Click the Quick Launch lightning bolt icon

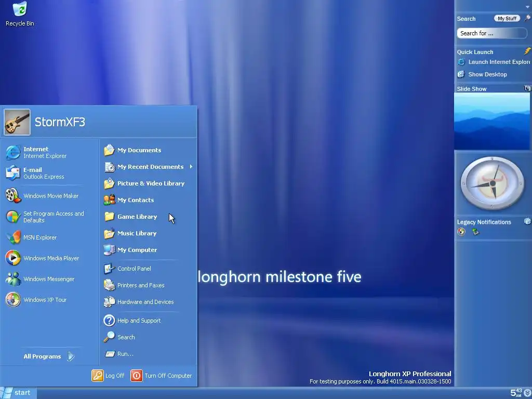(527, 51)
